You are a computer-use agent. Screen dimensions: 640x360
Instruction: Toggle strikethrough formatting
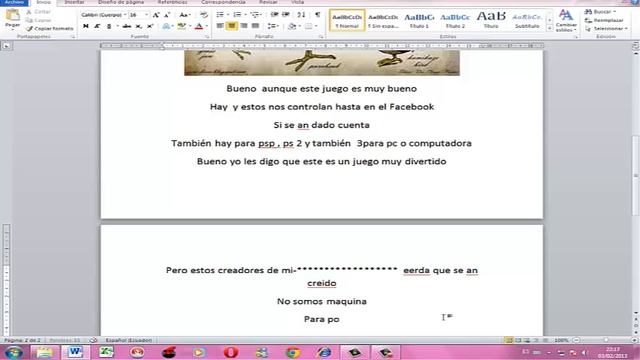coord(127,26)
